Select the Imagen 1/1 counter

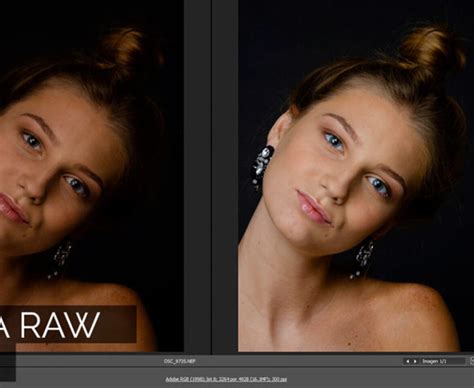pyautogui.click(x=443, y=361)
